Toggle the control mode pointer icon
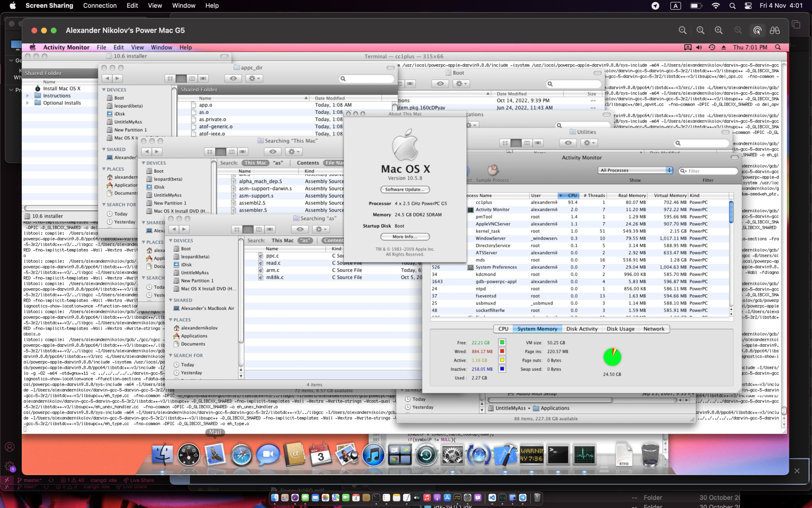Screen dimensions: 812x508 coord(757,30)
